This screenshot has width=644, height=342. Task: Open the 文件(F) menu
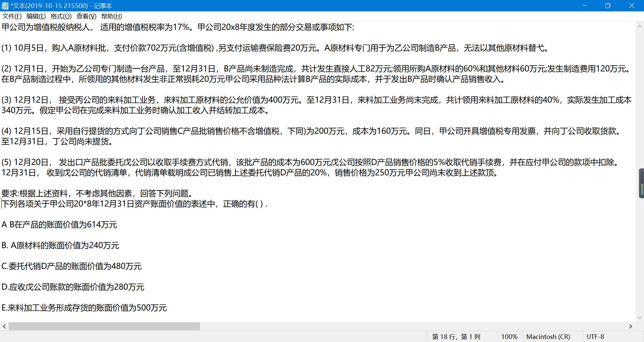(12, 16)
